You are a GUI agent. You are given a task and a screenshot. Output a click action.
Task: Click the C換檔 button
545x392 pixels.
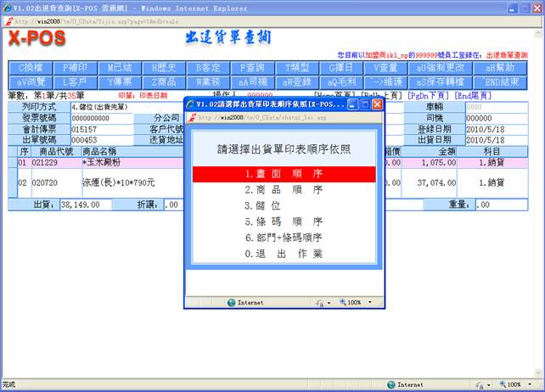coord(31,67)
